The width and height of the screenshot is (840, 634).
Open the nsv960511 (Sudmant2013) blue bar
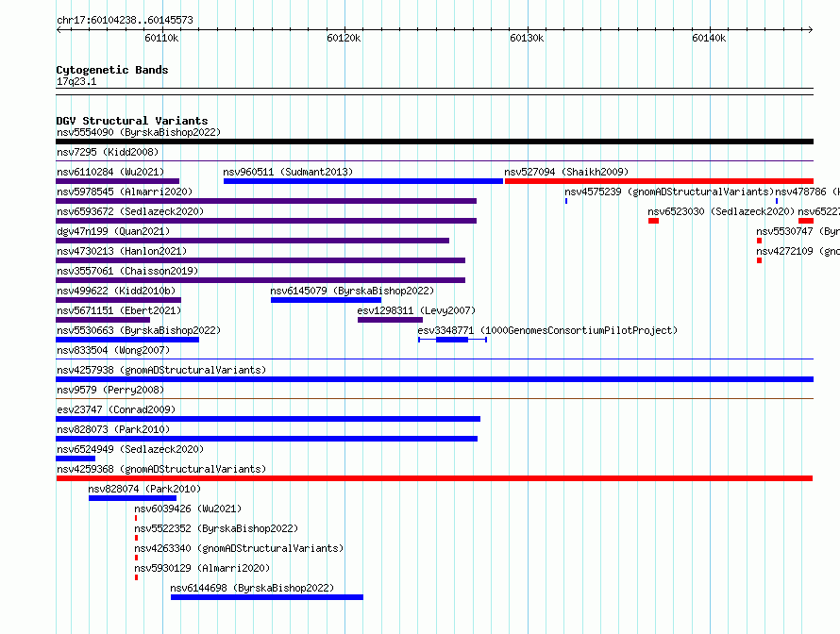pos(363,181)
